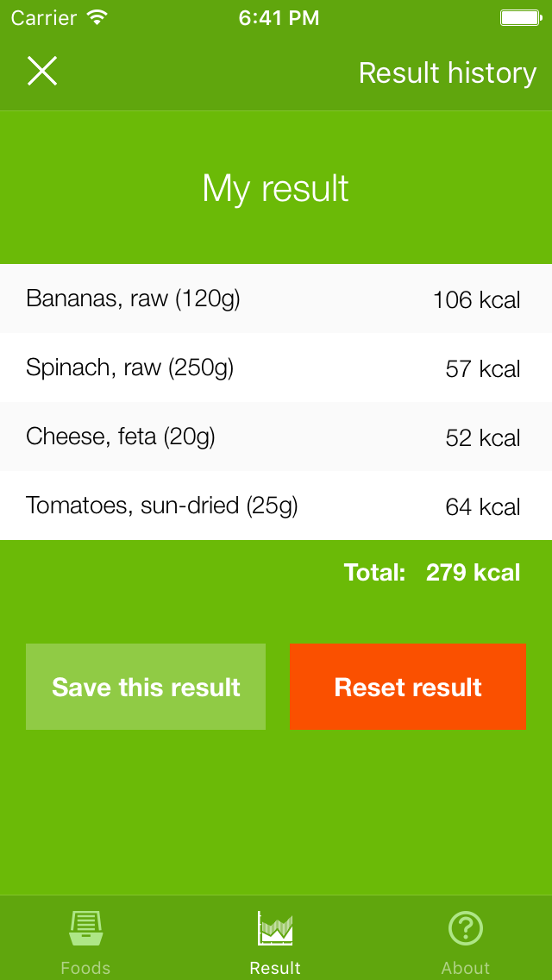Viewport: 552px width, 980px height.
Task: Select the Bananas, raw entry
Action: coord(276,298)
